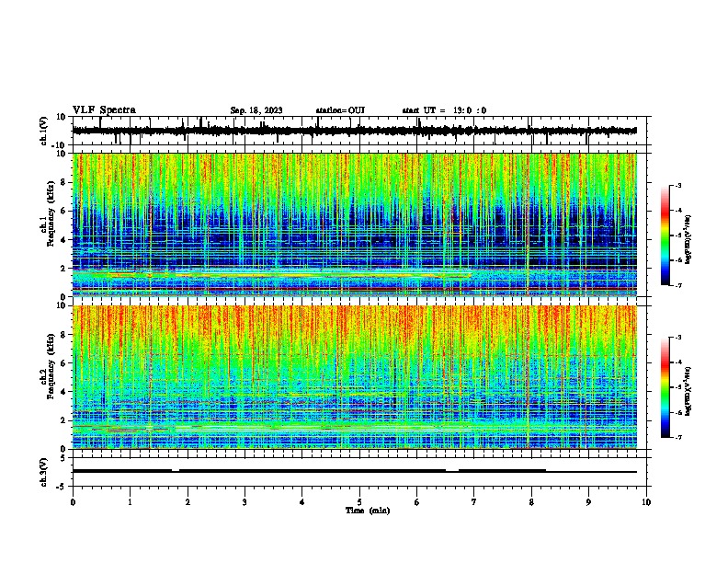Click inside the ch.1 spectrogram panel
The width and height of the screenshot is (728, 563).
pyautogui.click(x=355, y=224)
